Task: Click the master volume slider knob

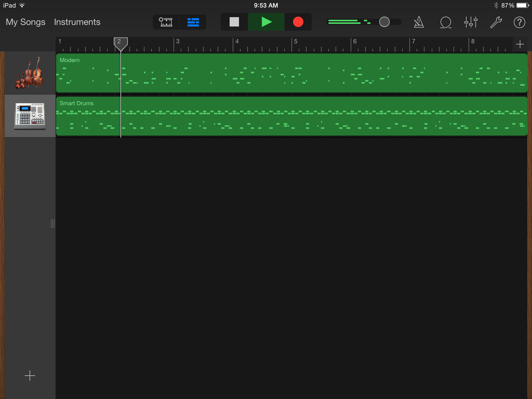Action: pyautogui.click(x=384, y=22)
